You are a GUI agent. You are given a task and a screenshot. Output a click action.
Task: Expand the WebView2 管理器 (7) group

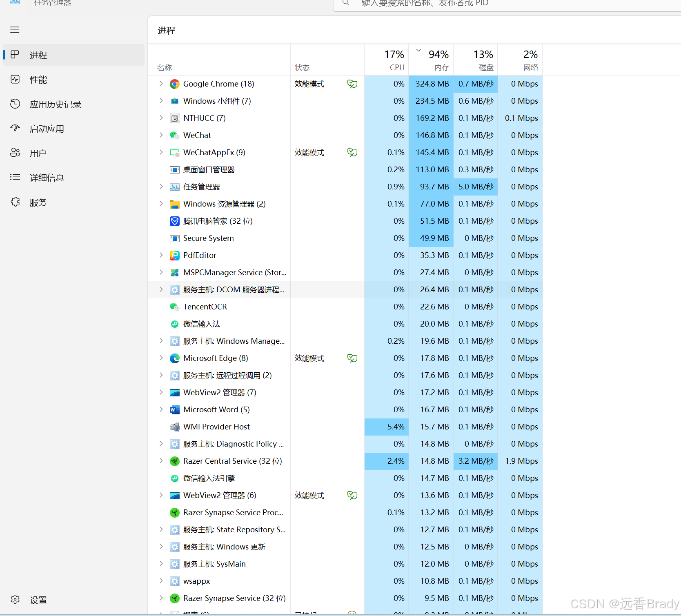(161, 392)
